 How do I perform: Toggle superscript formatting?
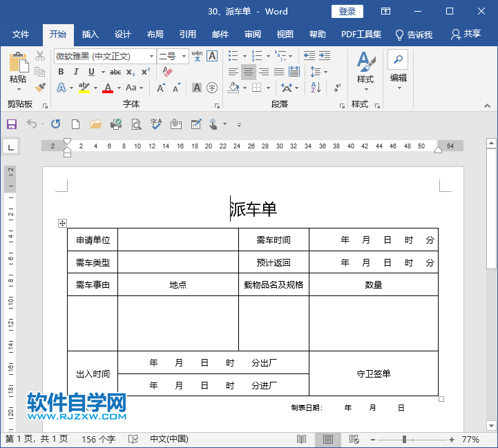click(146, 72)
